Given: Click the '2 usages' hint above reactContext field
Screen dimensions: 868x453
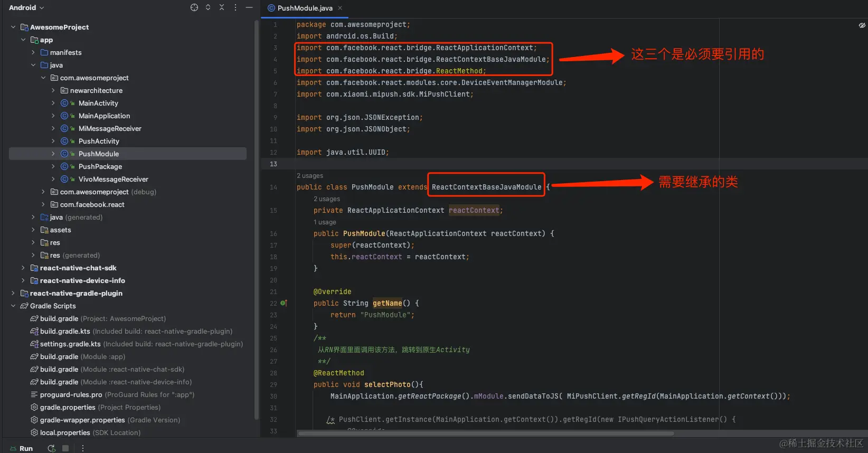Looking at the screenshot, I should (x=327, y=199).
